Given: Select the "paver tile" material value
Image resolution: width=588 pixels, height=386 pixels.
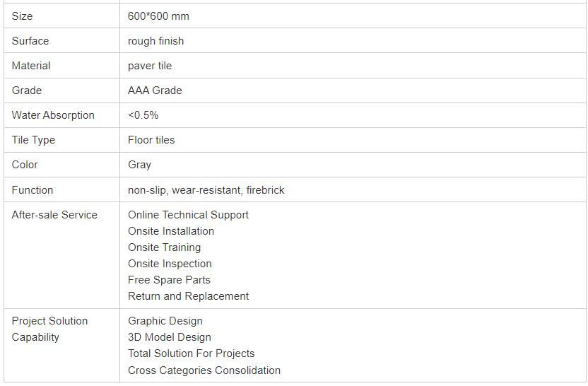Looking at the screenshot, I should (150, 66).
